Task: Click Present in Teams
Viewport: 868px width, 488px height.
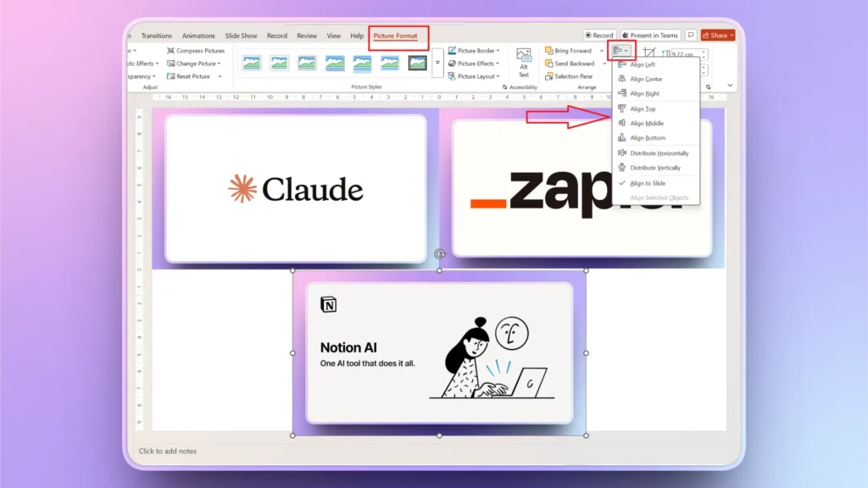Action: pyautogui.click(x=650, y=36)
